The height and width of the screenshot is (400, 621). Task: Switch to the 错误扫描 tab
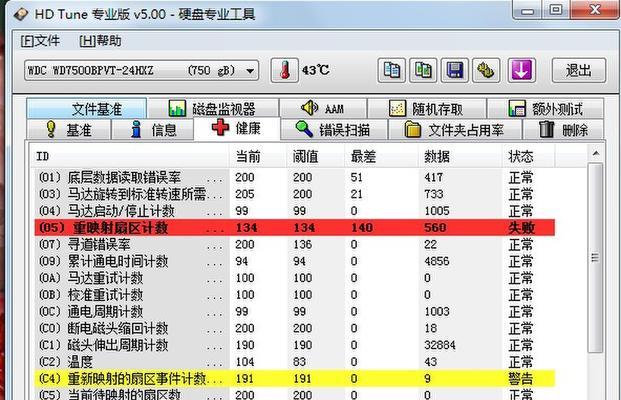334,129
